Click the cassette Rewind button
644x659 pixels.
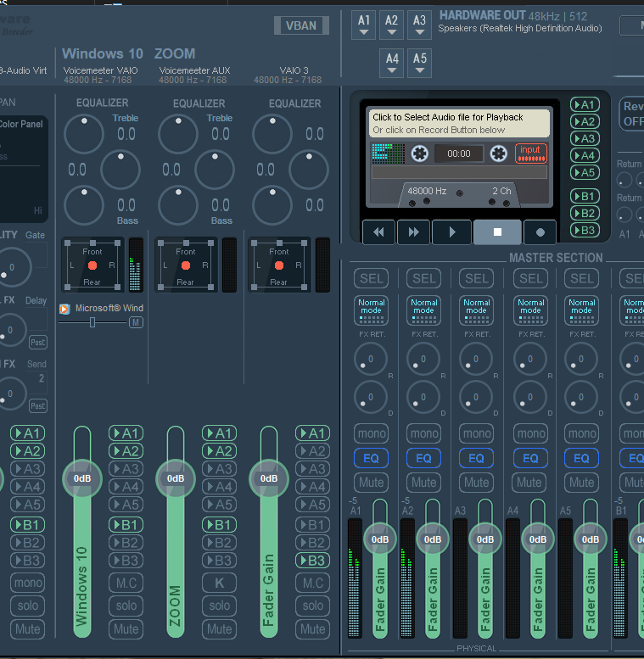pyautogui.click(x=379, y=232)
